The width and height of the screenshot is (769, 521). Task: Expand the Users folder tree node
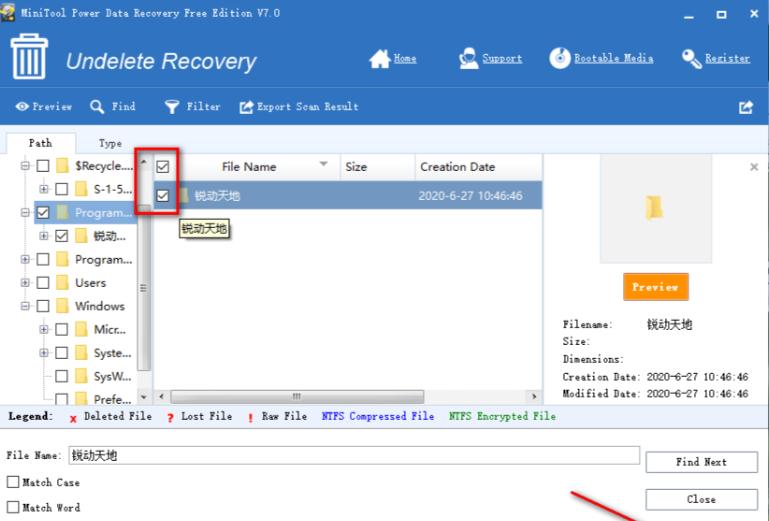click(25, 283)
